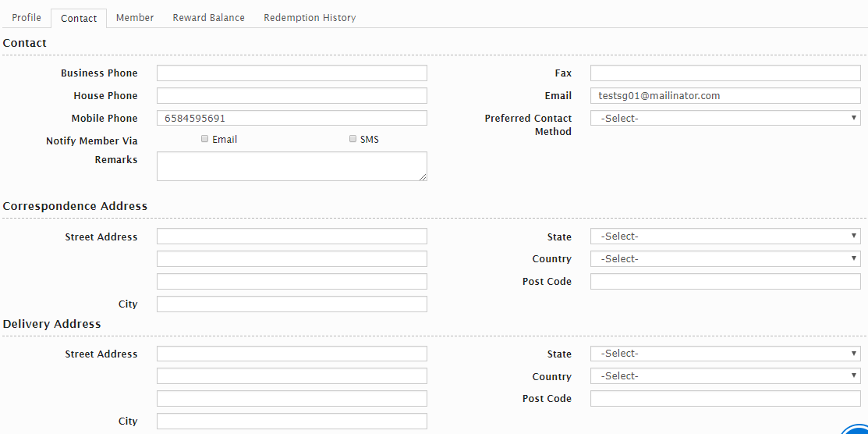Screen dimensions: 868x434
Task: Go to Redemption History tab
Action: point(310,17)
